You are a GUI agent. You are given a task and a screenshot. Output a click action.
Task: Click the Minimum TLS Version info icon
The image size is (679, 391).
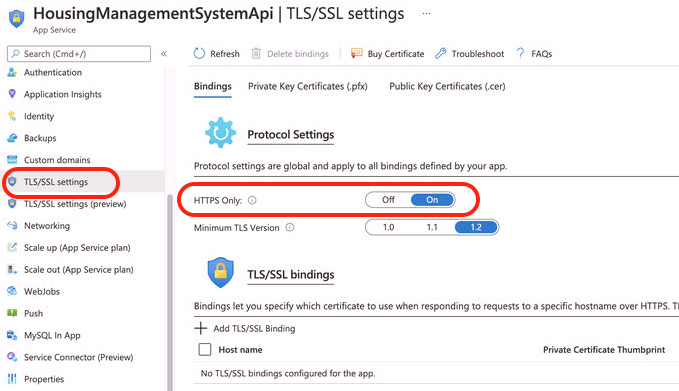[290, 227]
